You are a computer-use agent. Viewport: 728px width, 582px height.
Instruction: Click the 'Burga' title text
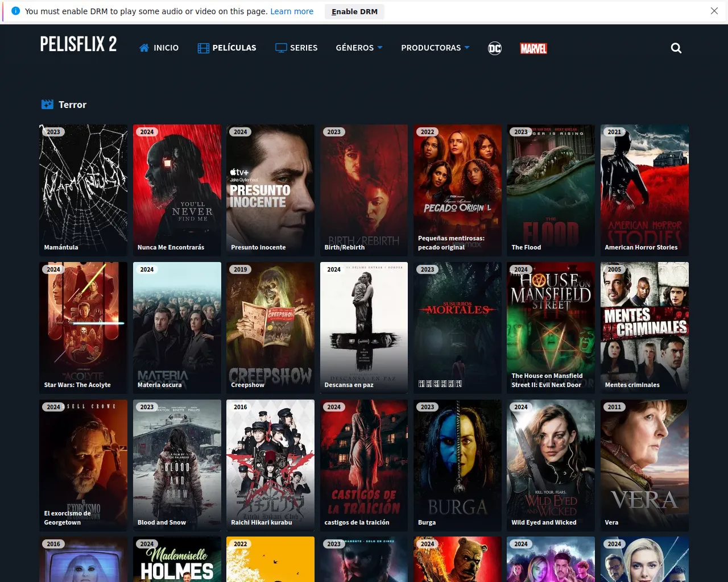tap(427, 522)
